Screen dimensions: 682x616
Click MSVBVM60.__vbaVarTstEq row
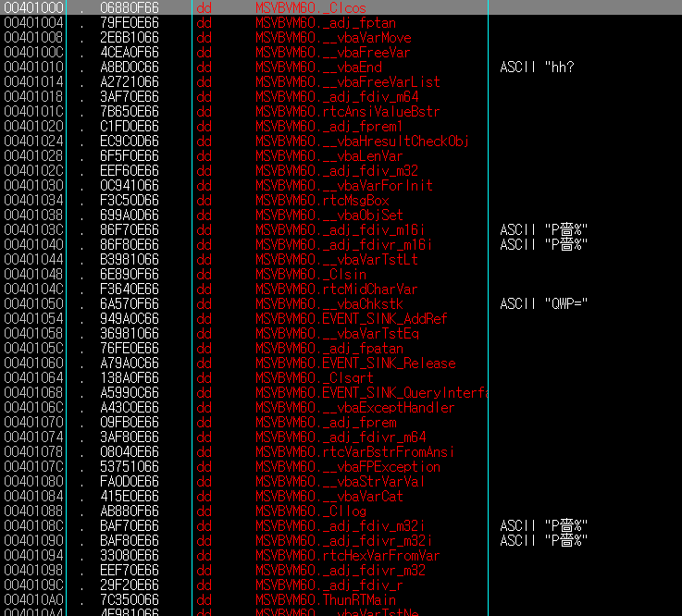[337, 333]
